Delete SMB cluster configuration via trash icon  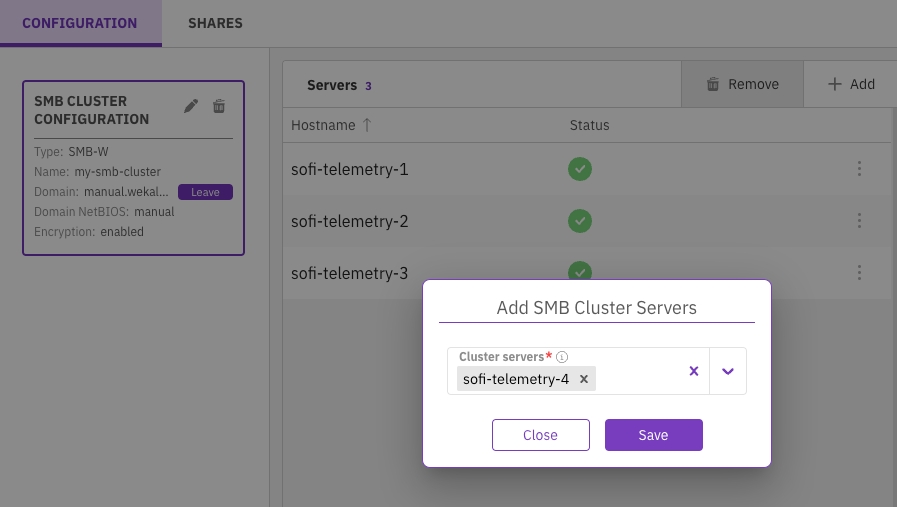click(x=219, y=106)
